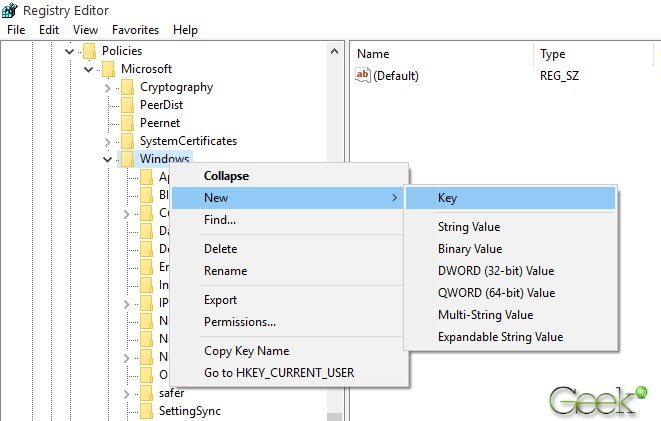This screenshot has height=421, width=661.
Task: Select Binary Value in submenu
Action: point(510,249)
